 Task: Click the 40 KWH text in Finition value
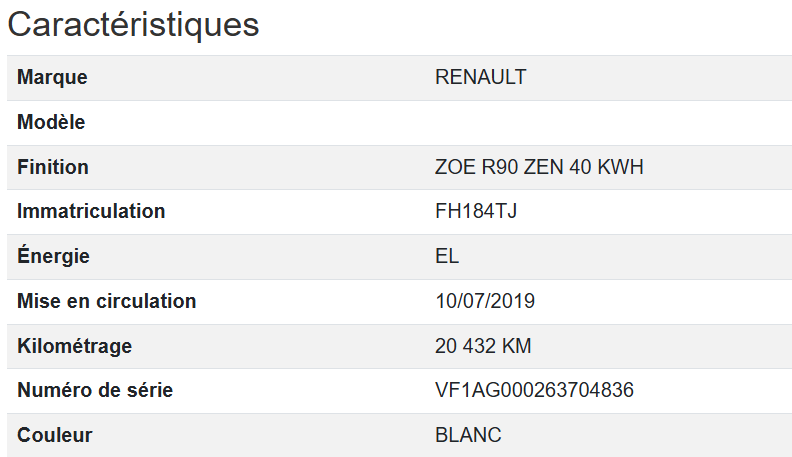point(606,167)
